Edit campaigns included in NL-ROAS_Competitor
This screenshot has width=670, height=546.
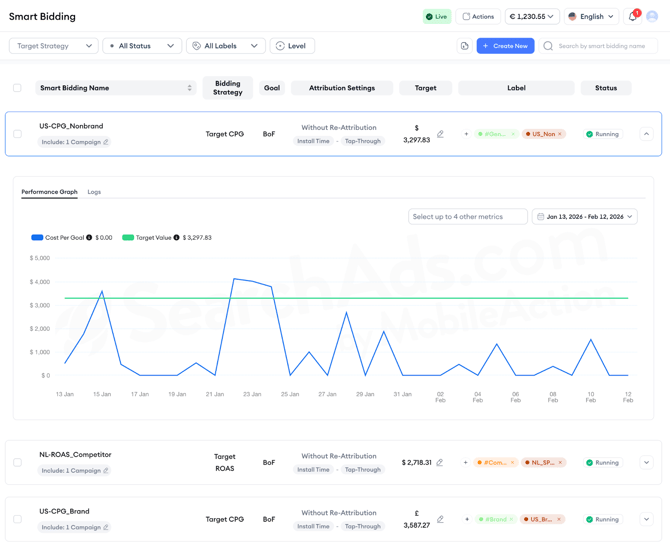click(x=106, y=471)
